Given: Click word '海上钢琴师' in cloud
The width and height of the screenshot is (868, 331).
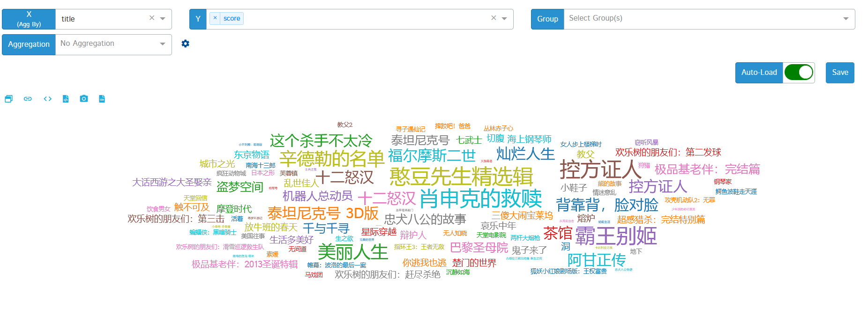Looking at the screenshot, I should click(529, 139).
